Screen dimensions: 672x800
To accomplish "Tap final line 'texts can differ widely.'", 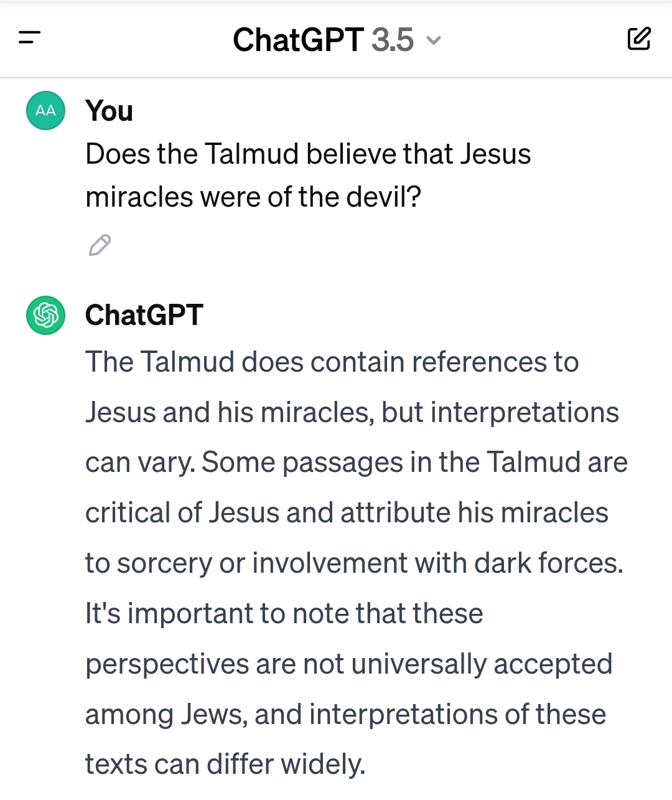I will coord(225,765).
